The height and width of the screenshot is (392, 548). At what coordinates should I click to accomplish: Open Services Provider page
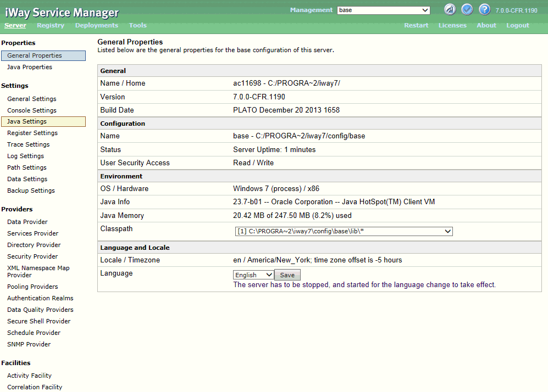pos(33,233)
